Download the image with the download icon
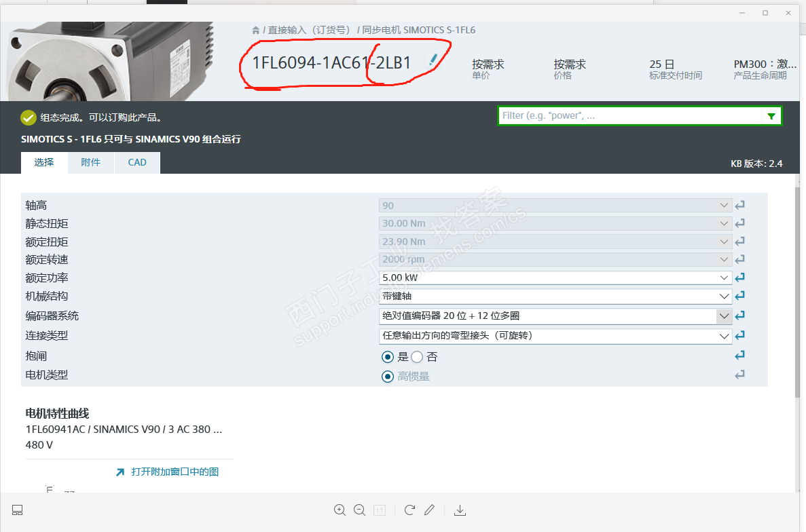806x532 pixels. tap(460, 510)
